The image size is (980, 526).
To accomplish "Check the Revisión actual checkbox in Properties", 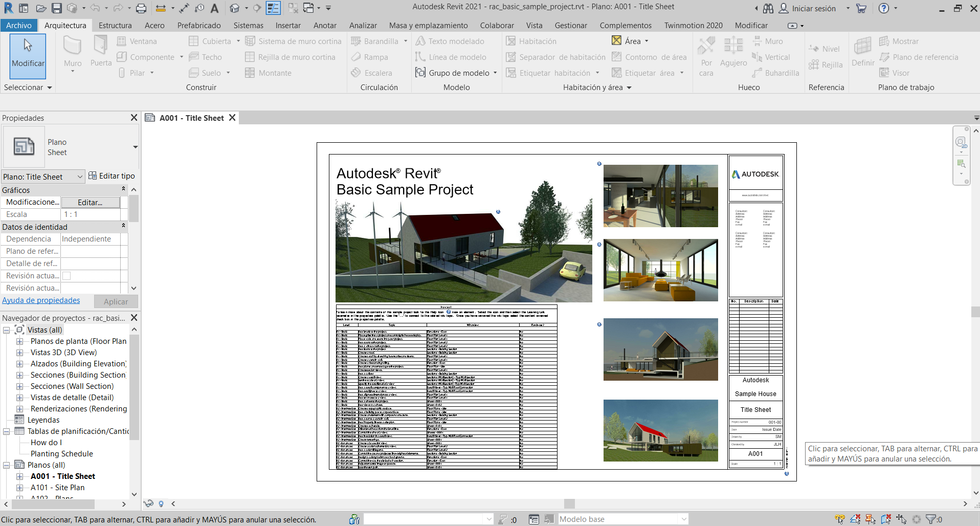I will [x=66, y=276].
